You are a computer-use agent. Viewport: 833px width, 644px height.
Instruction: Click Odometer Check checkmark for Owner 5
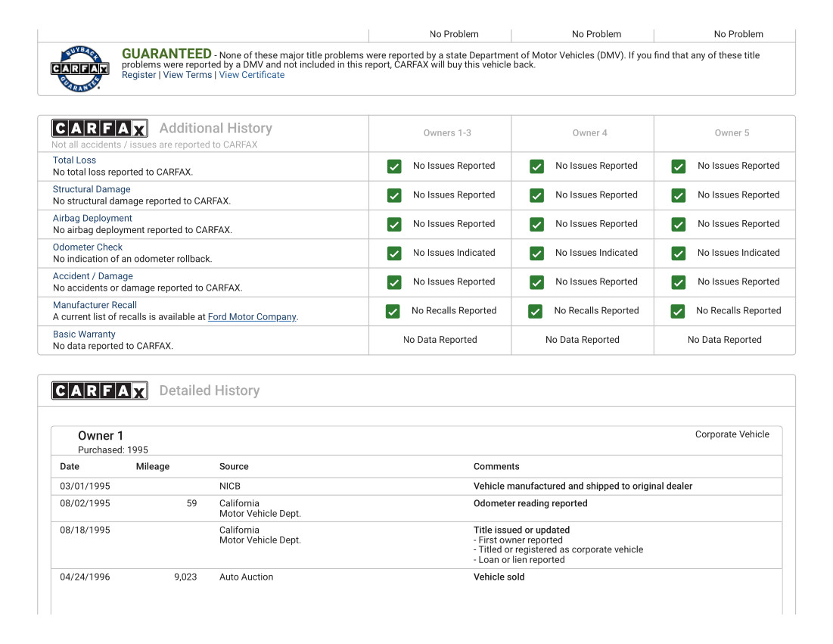click(x=679, y=254)
